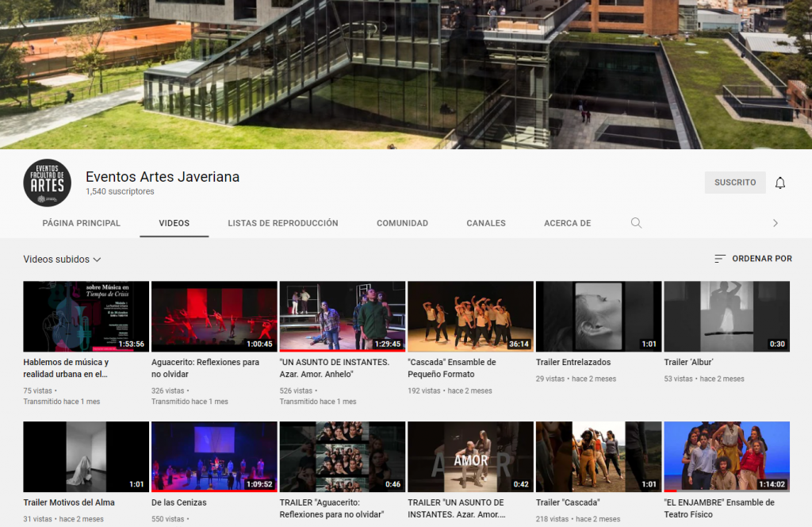This screenshot has width=812, height=527.
Task: Switch to the Acerca de tab
Action: point(567,223)
